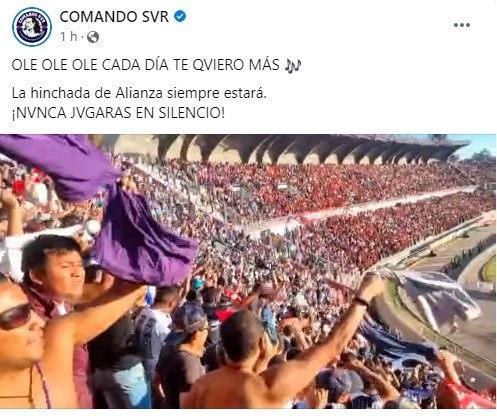Viewport: 497px width, 416px height.
Task: Click the dark-haired man beneath purple flag
Action: [55, 270]
